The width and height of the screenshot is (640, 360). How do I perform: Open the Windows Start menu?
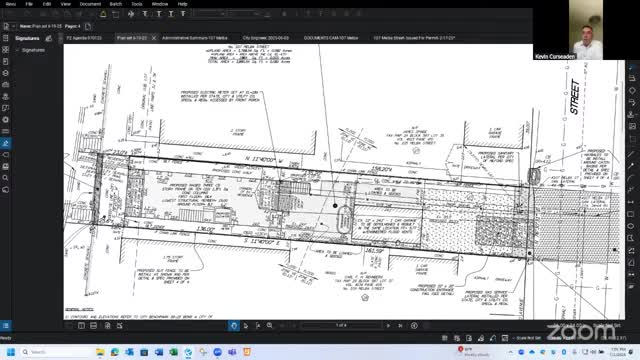pos(11,352)
